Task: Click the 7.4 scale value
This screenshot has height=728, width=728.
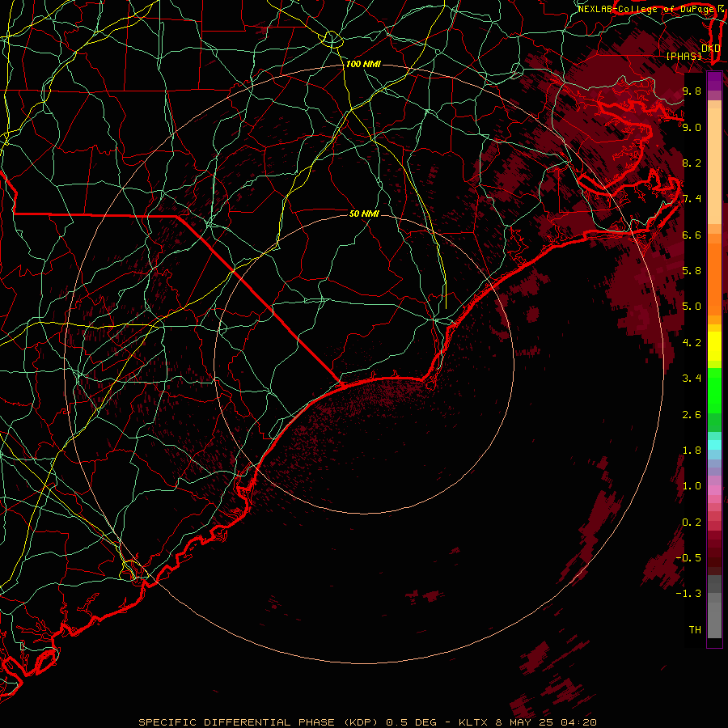Action: click(692, 199)
